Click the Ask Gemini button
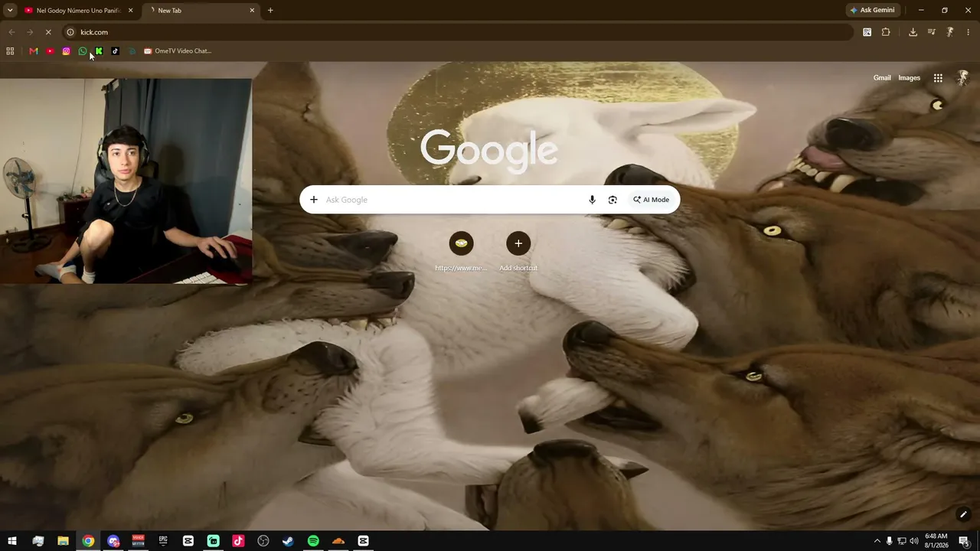 pos(872,10)
